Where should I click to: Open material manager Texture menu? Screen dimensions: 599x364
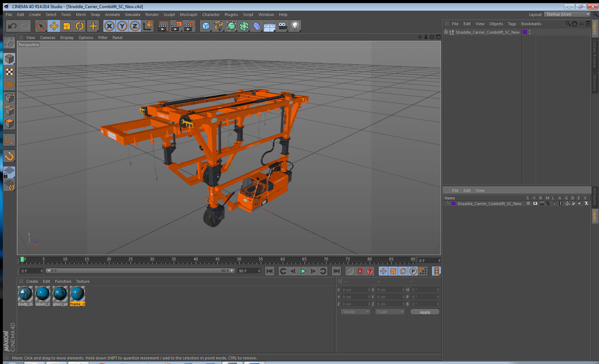point(83,281)
